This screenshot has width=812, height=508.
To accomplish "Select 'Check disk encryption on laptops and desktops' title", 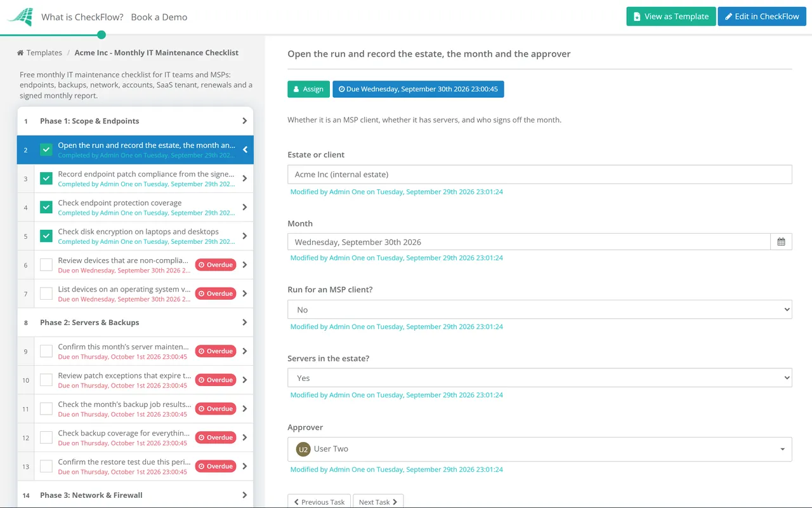I will point(138,232).
